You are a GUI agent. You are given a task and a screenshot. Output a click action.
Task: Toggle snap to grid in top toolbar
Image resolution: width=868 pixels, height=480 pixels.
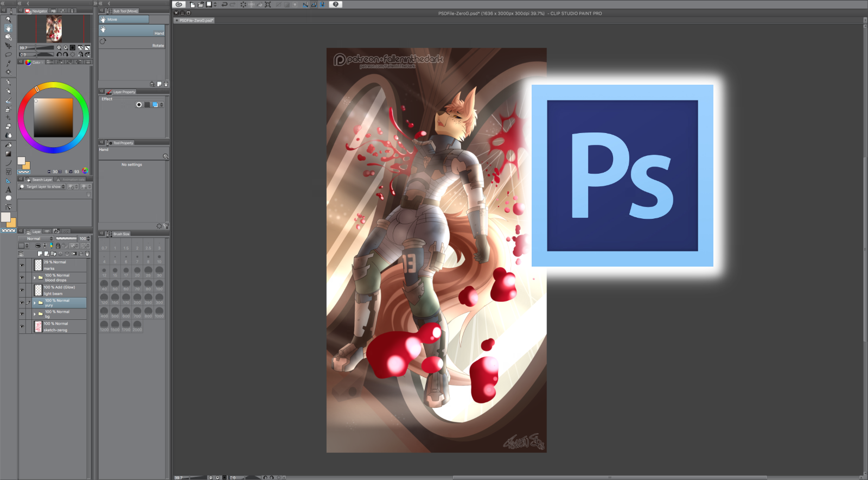[x=322, y=4]
